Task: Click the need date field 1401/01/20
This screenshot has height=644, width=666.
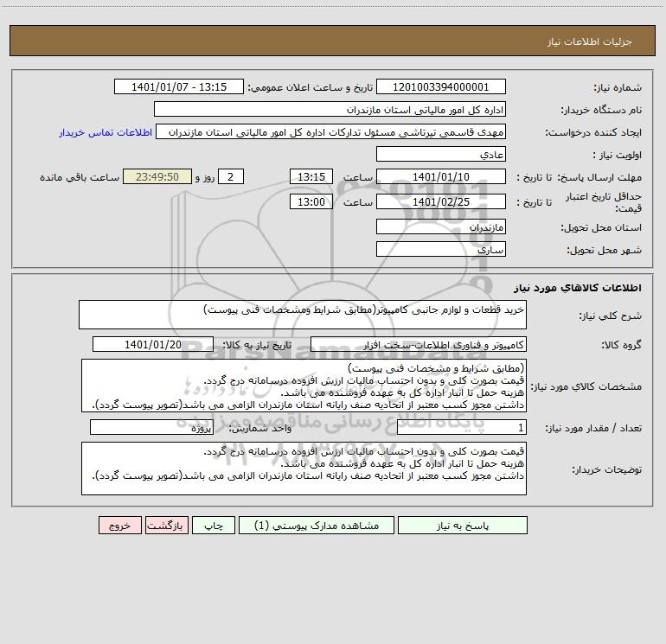Action: 153,344
